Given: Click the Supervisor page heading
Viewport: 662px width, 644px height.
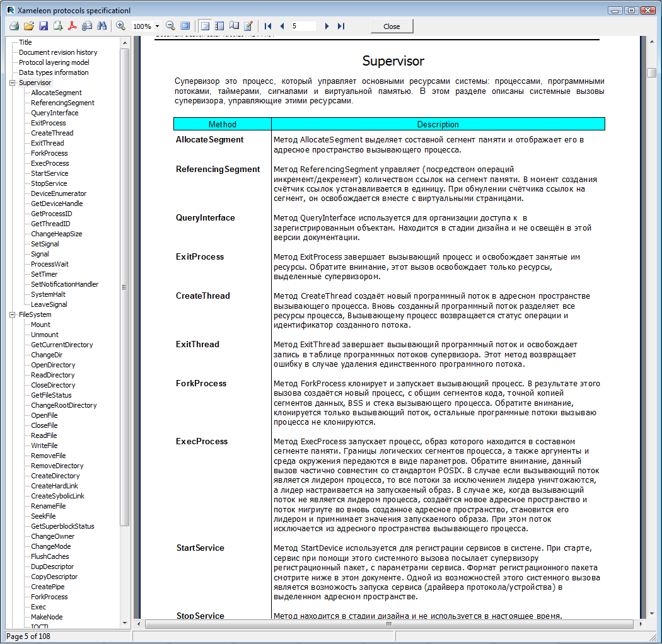Looking at the screenshot, I should coord(393,60).
